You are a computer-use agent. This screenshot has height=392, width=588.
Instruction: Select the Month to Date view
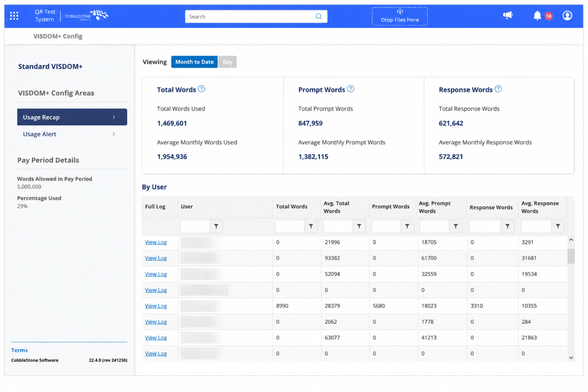[194, 62]
